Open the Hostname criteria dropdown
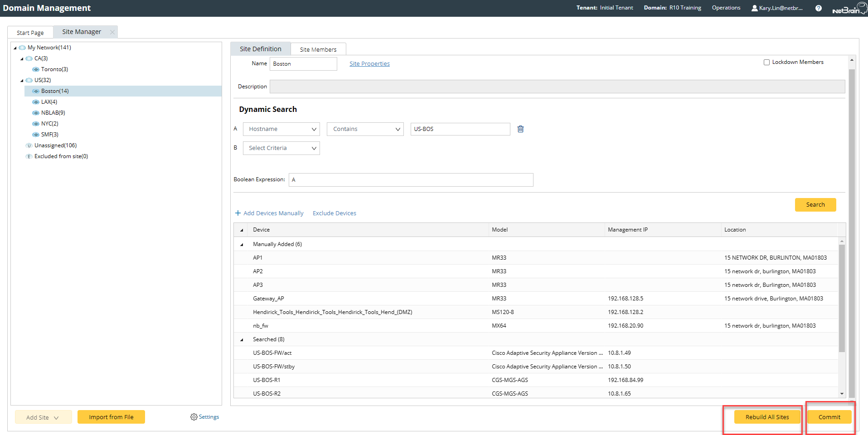This screenshot has height=435, width=868. (281, 129)
